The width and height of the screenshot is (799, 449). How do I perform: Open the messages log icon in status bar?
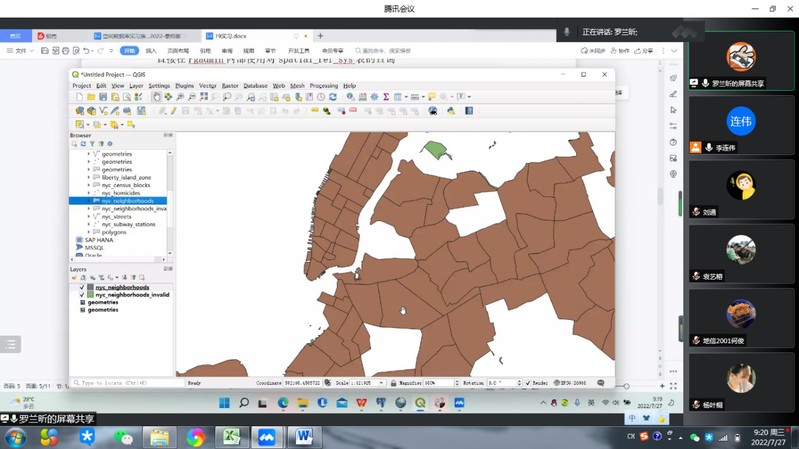click(601, 383)
